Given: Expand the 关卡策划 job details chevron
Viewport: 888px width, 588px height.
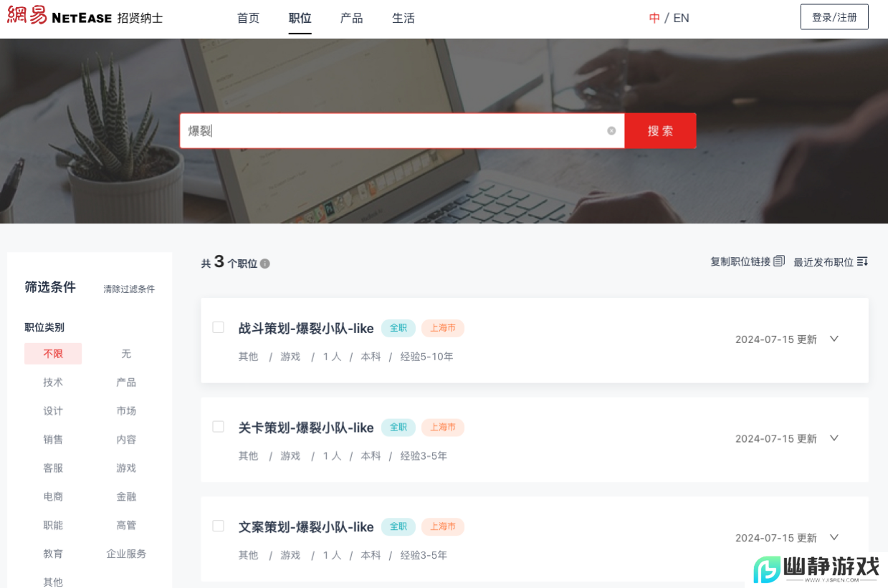Looking at the screenshot, I should (834, 438).
